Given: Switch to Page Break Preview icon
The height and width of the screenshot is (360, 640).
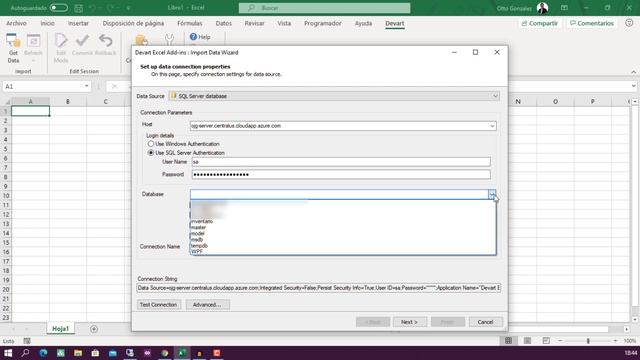Looking at the screenshot, I should pyautogui.click(x=546, y=340).
